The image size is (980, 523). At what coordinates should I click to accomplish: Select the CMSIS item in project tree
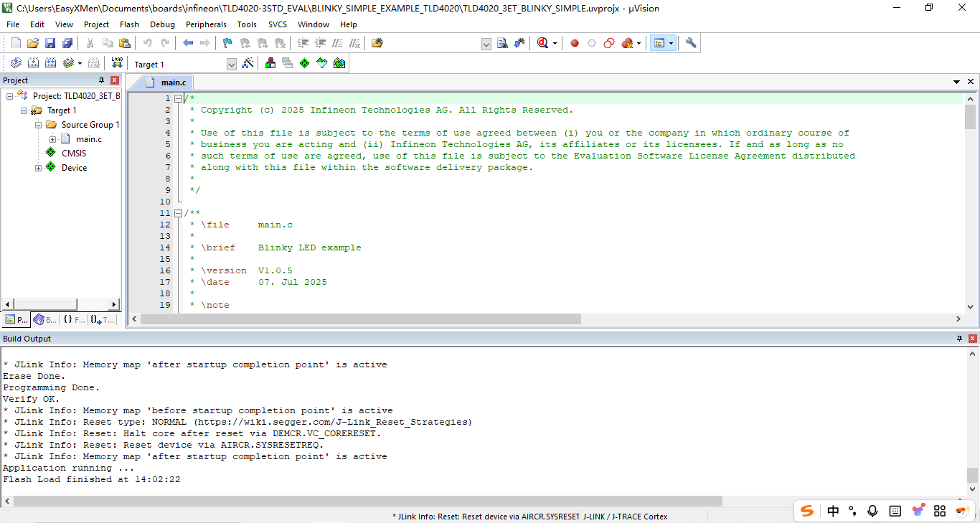click(x=74, y=154)
